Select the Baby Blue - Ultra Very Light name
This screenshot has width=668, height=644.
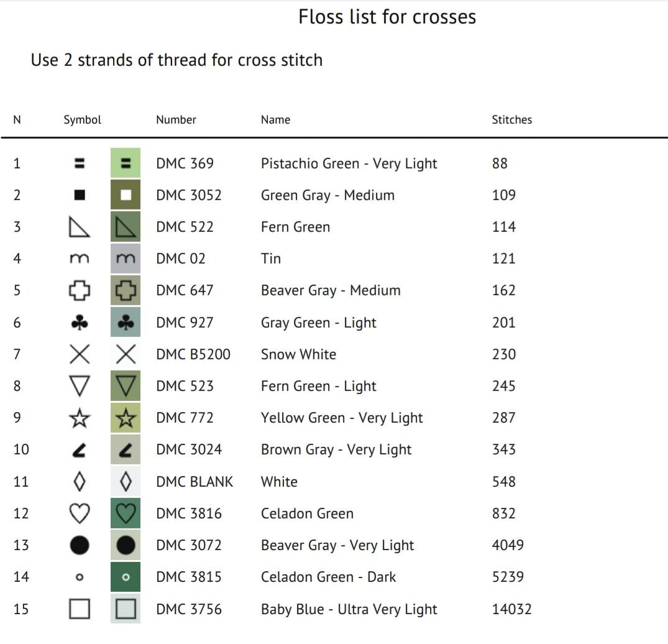coord(349,609)
